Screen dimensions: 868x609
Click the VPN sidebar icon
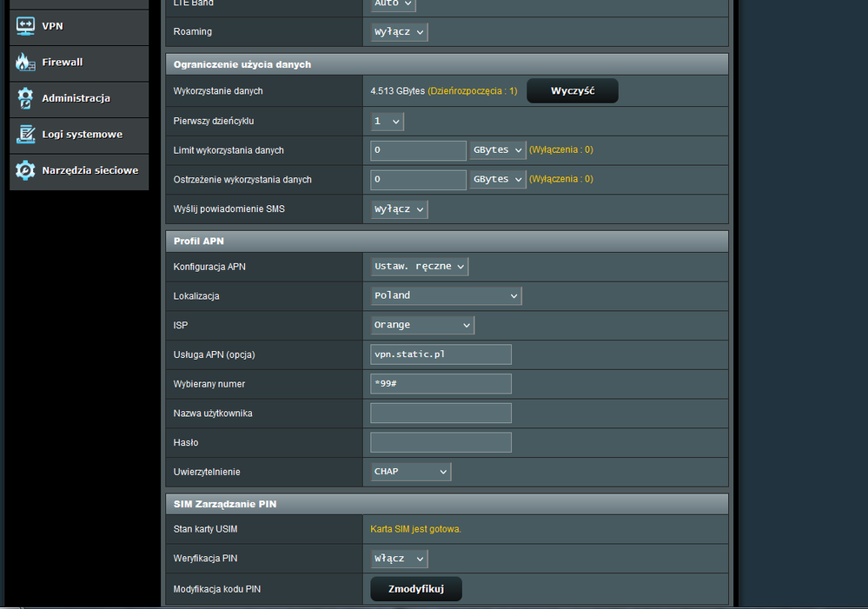pos(25,26)
